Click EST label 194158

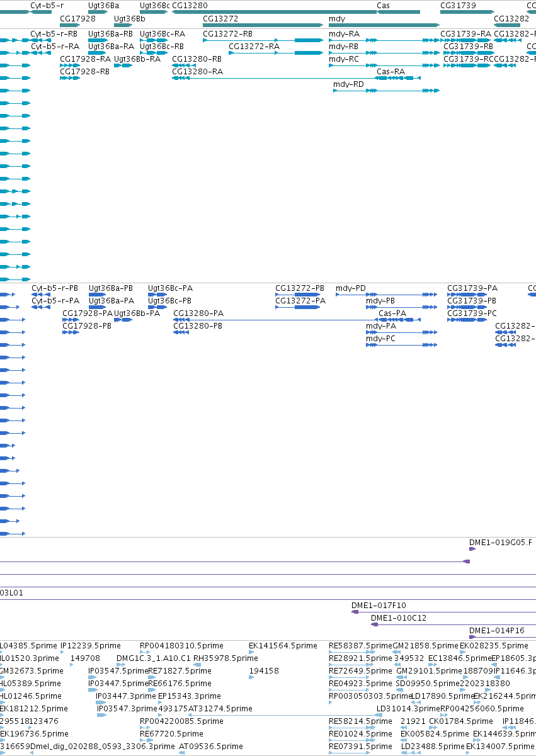(x=264, y=670)
